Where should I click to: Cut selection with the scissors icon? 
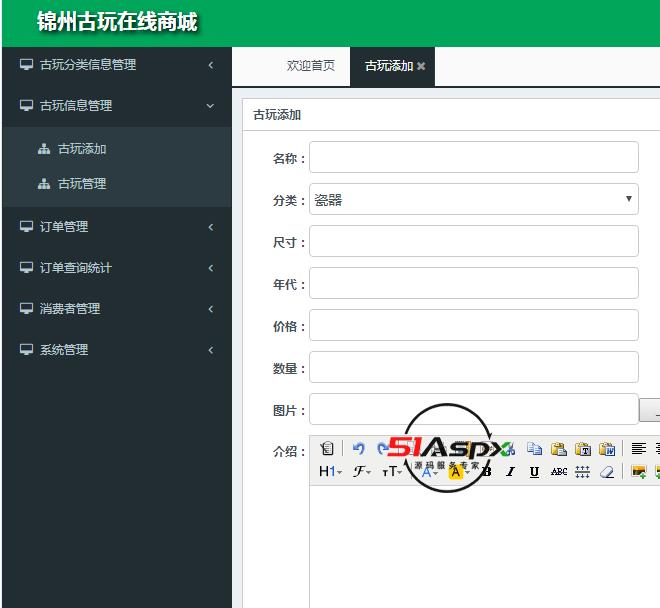tap(510, 449)
